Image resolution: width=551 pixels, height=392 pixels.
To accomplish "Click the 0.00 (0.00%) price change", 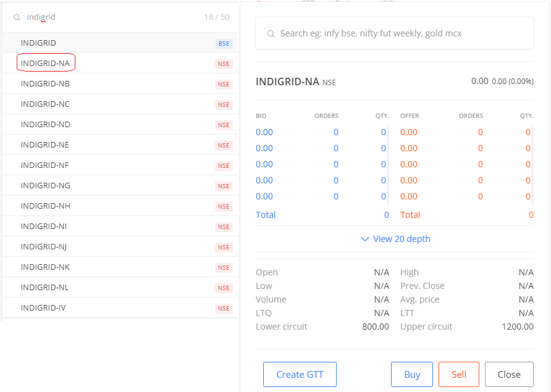I will pos(513,81).
